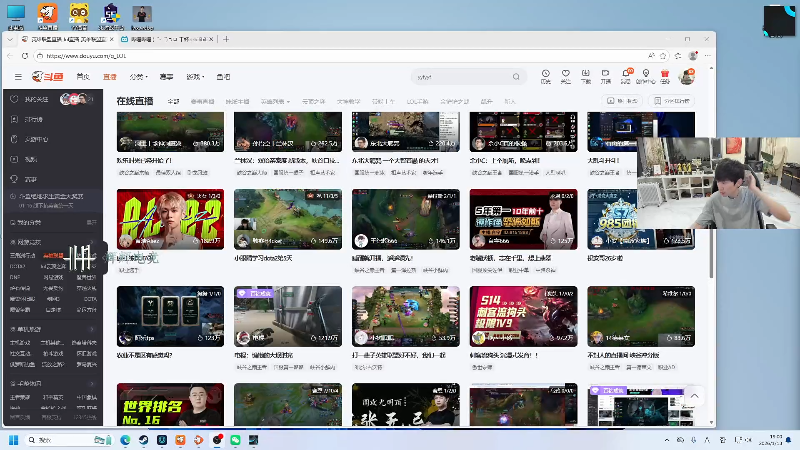
Task: Open the watch history clock icon
Action: [545, 77]
